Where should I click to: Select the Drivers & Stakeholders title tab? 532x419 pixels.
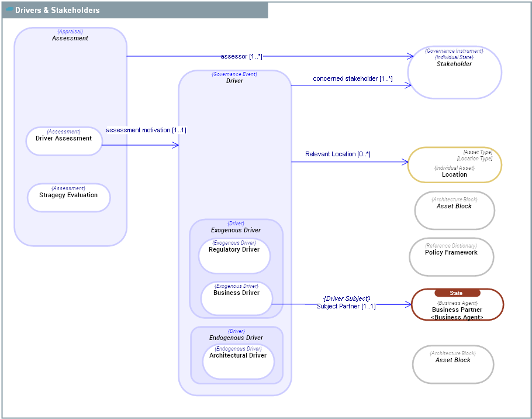pyautogui.click(x=57, y=10)
